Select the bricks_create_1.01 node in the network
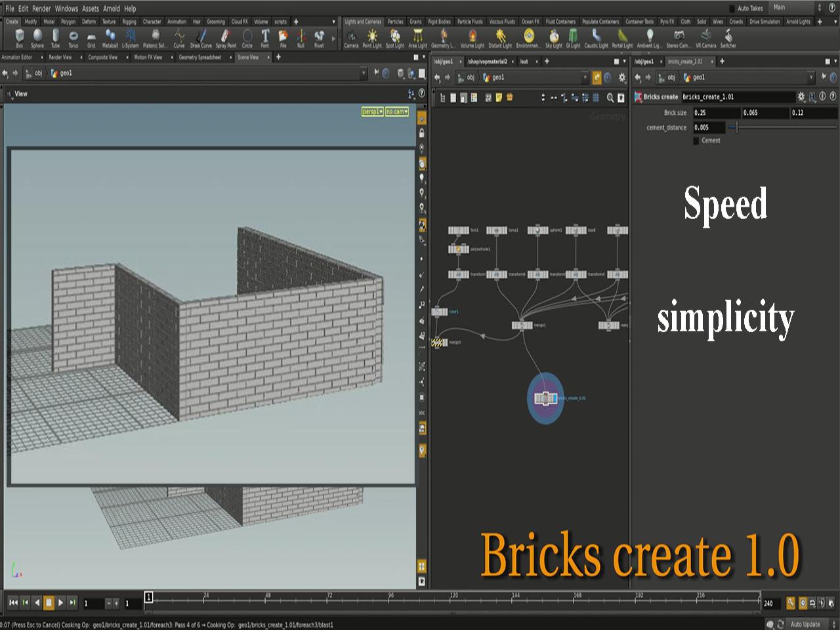This screenshot has width=840, height=630. point(545,398)
